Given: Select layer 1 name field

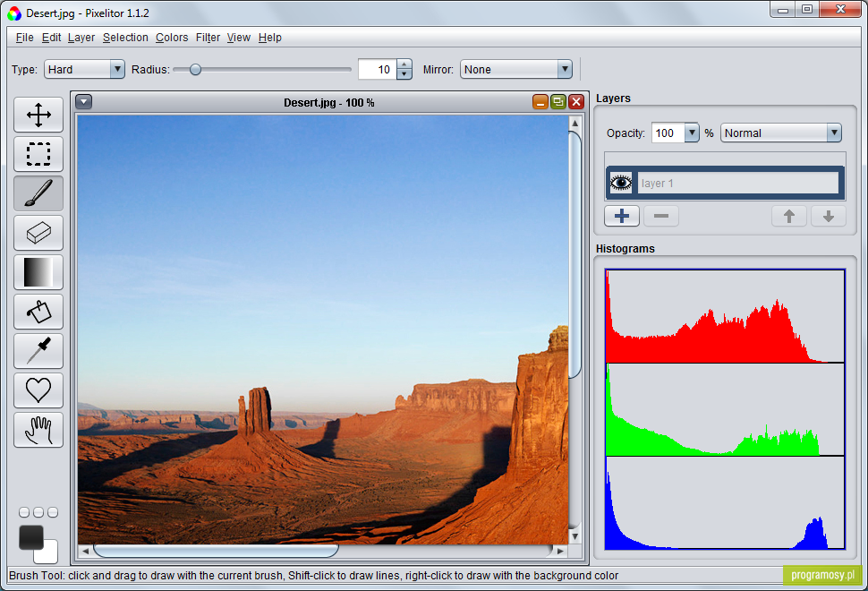Looking at the screenshot, I should click(x=738, y=183).
